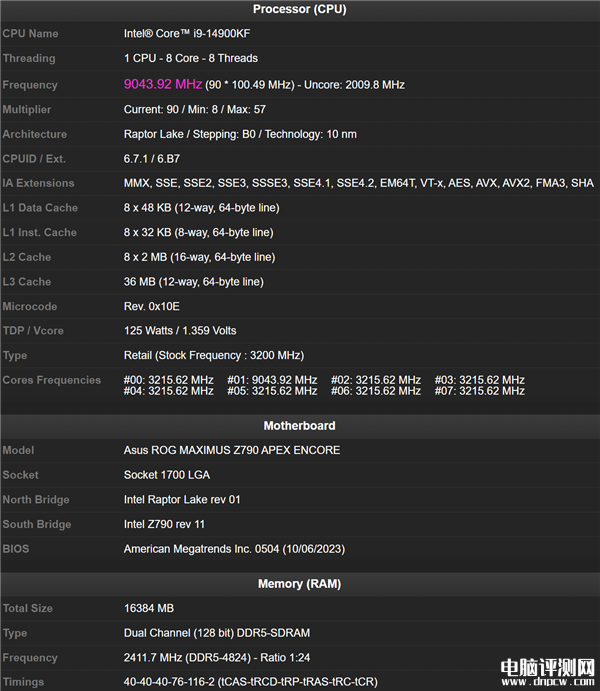Click core #03: 3215.62 MHz entry
The height and width of the screenshot is (691, 600).
pos(480,380)
